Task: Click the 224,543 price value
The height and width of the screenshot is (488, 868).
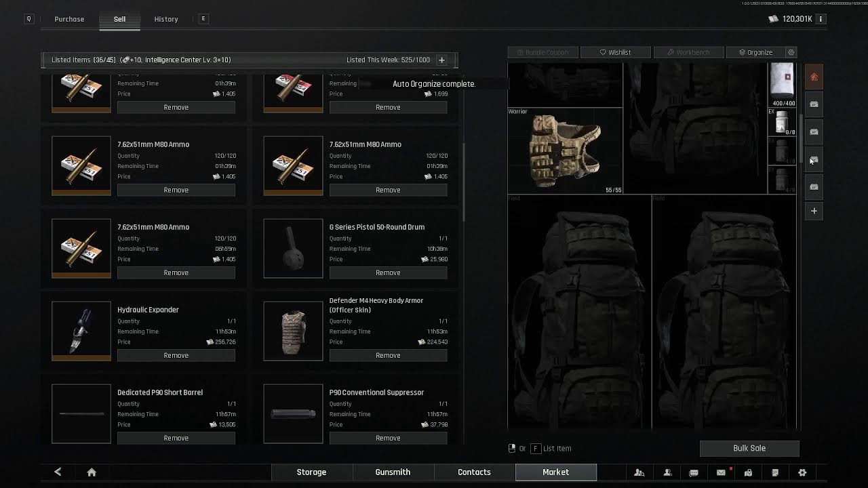Action: (437, 342)
